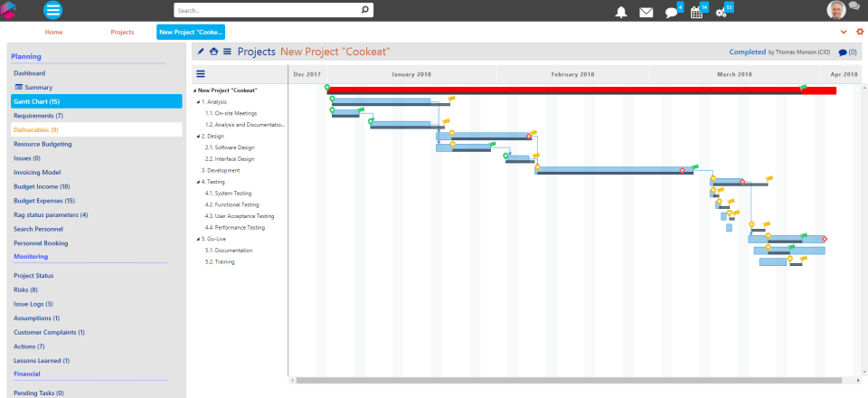The image size is (868, 398).
Task: Collapse the "5. Go-Live" task group
Action: click(198, 239)
